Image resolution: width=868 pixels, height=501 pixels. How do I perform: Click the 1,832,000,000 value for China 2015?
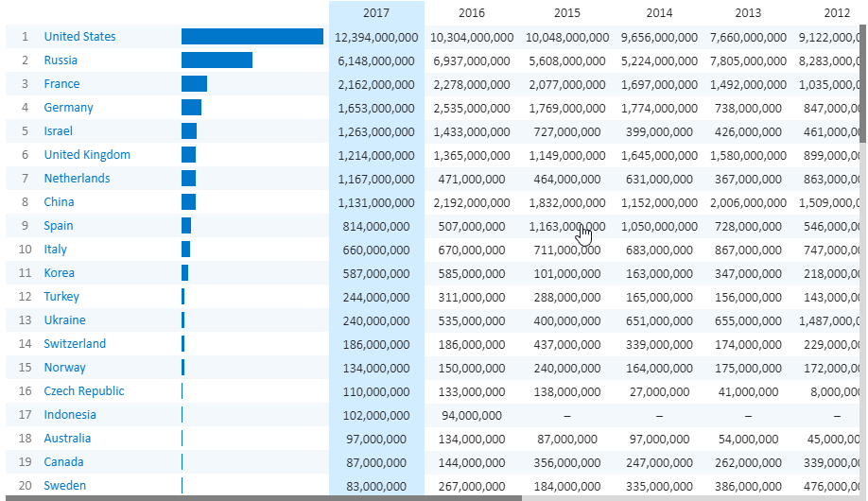567,203
